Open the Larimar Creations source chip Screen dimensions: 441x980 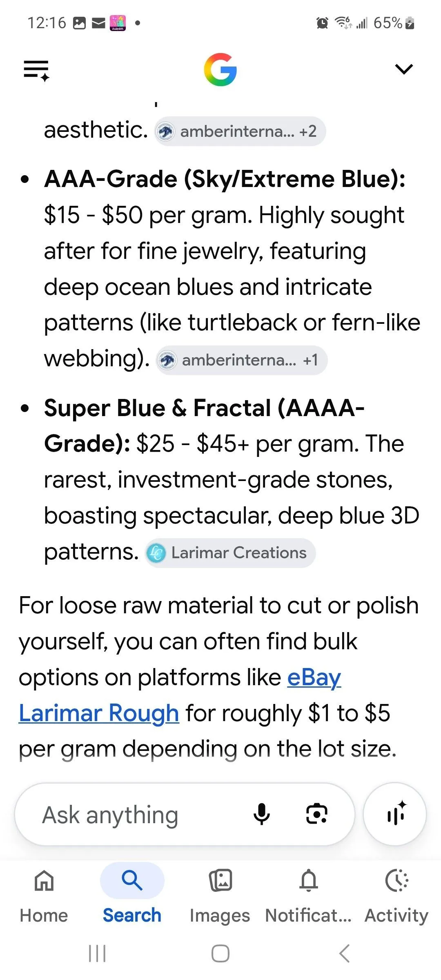230,553
